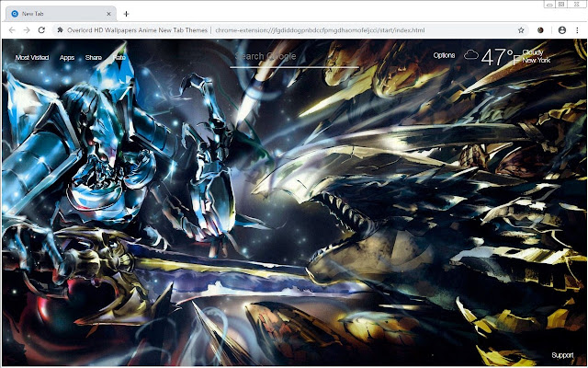Open the Chrome profile avatar
Screen dimensions: 588x368
(x=561, y=30)
